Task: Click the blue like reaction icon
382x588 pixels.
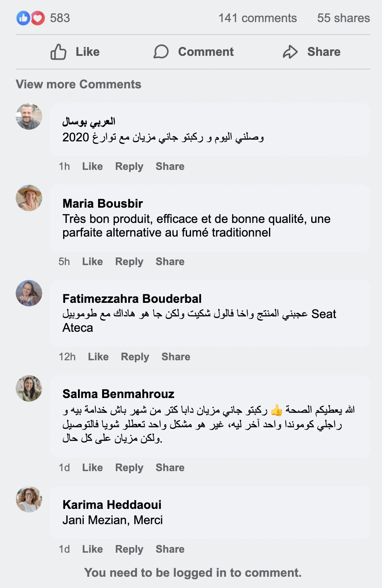Action: (x=23, y=18)
